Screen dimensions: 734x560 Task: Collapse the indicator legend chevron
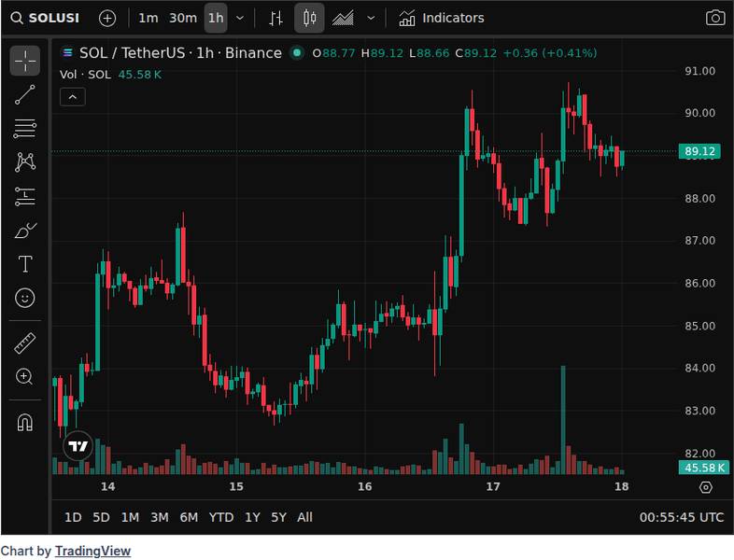(x=73, y=97)
